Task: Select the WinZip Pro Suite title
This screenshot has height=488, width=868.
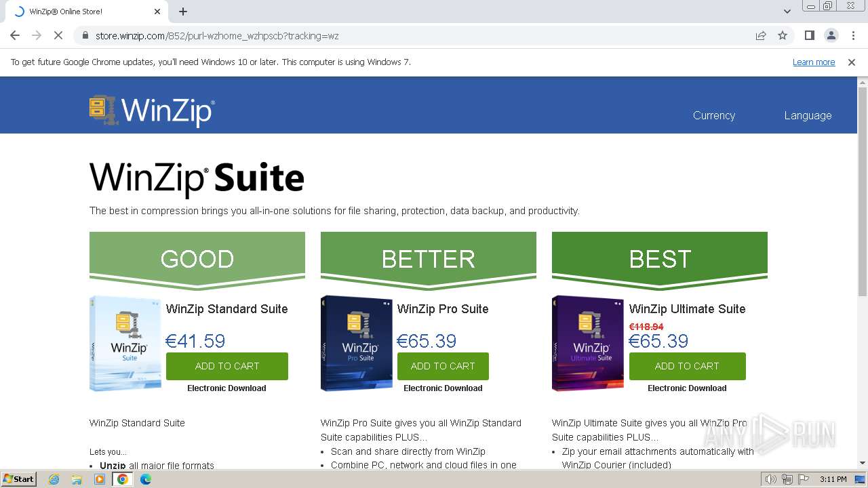Action: tap(443, 309)
